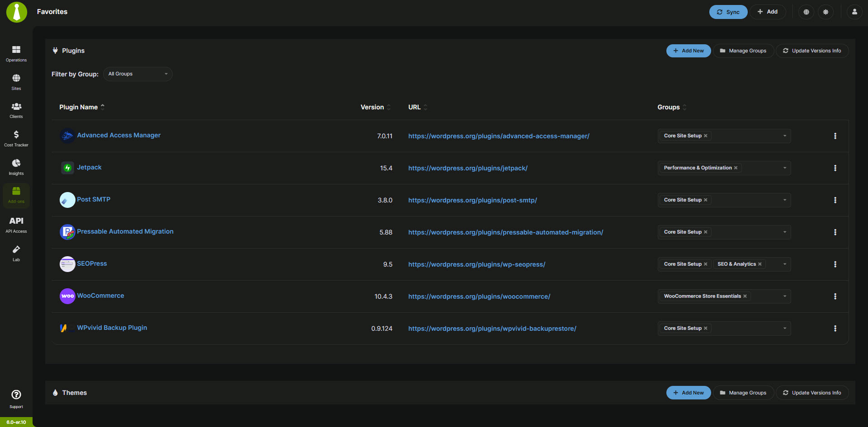Open actions menu for Pressable Automated Migration
The width and height of the screenshot is (868, 427).
point(835,232)
